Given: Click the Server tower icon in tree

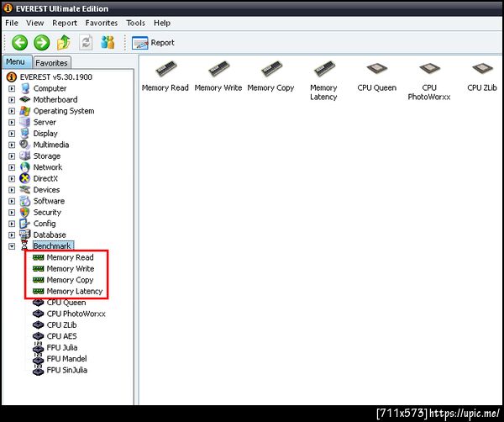Looking at the screenshot, I should tap(24, 122).
